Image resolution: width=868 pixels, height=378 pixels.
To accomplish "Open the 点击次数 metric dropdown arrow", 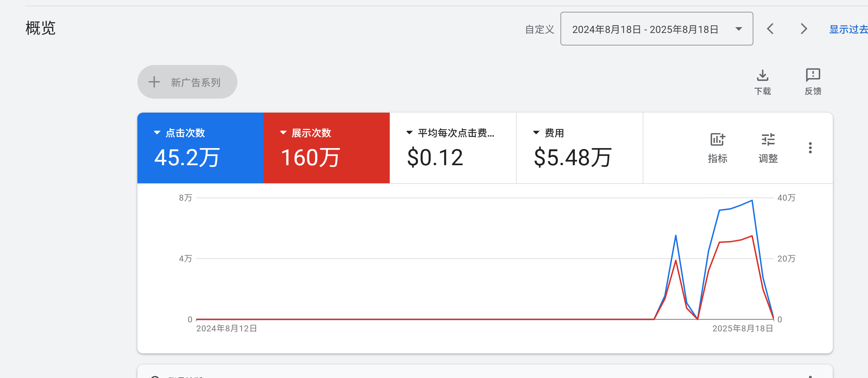I will (x=157, y=132).
